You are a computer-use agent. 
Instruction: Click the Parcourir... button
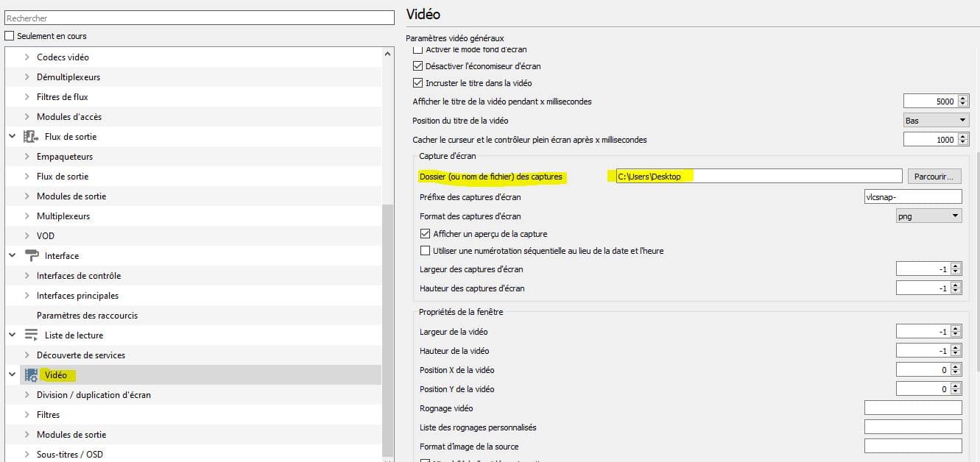[x=934, y=177]
